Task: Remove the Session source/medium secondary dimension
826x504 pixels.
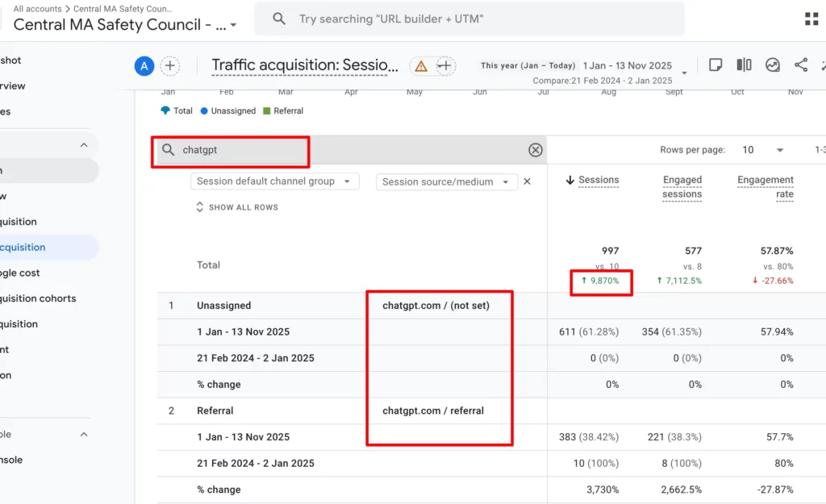Action: pyautogui.click(x=527, y=181)
